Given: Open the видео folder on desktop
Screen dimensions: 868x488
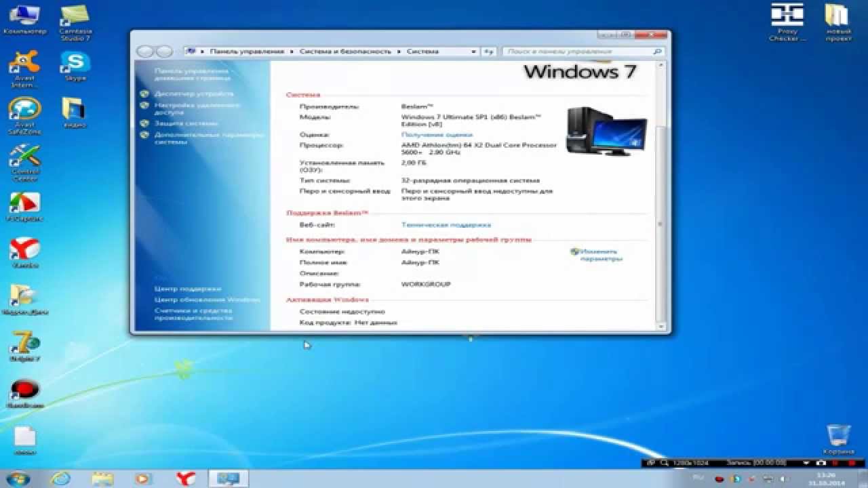Looking at the screenshot, I should coord(75,113).
